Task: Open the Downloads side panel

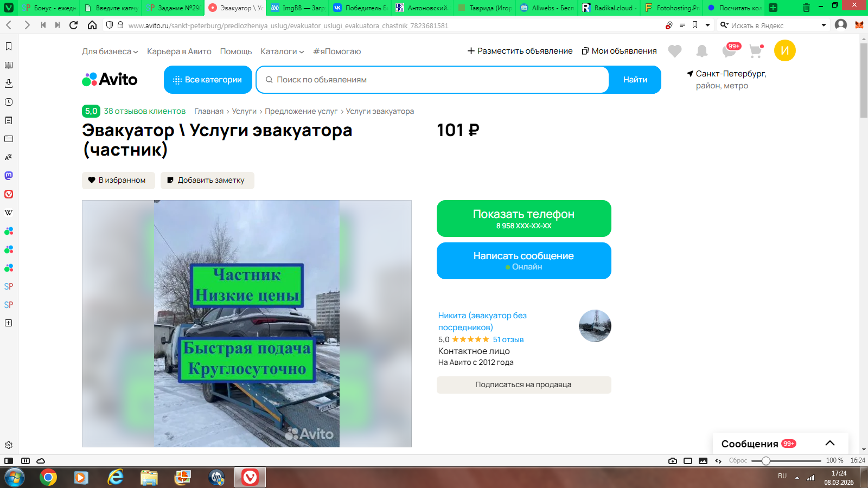Action: click(9, 84)
